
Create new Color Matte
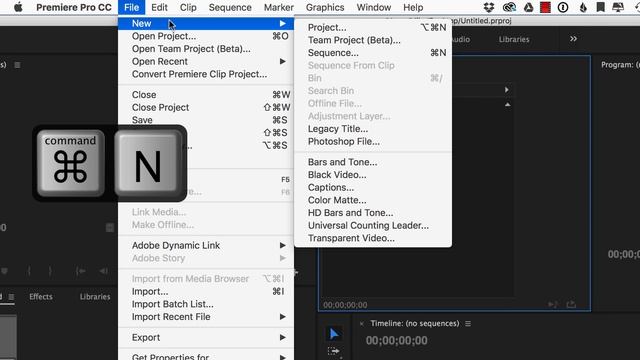coord(373,200)
